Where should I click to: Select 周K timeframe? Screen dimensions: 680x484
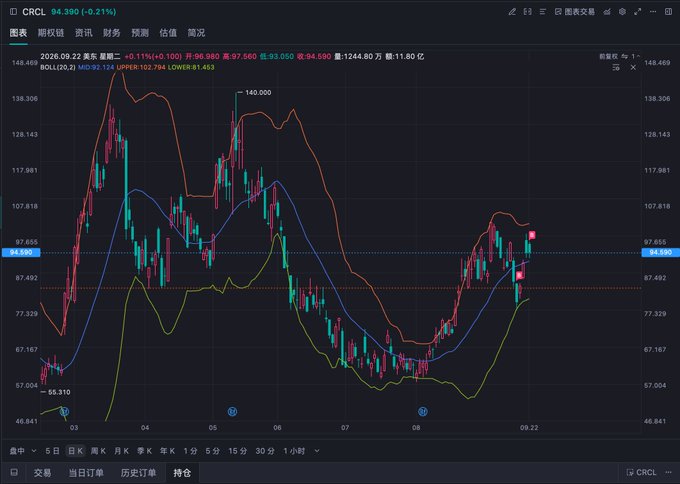click(x=98, y=451)
